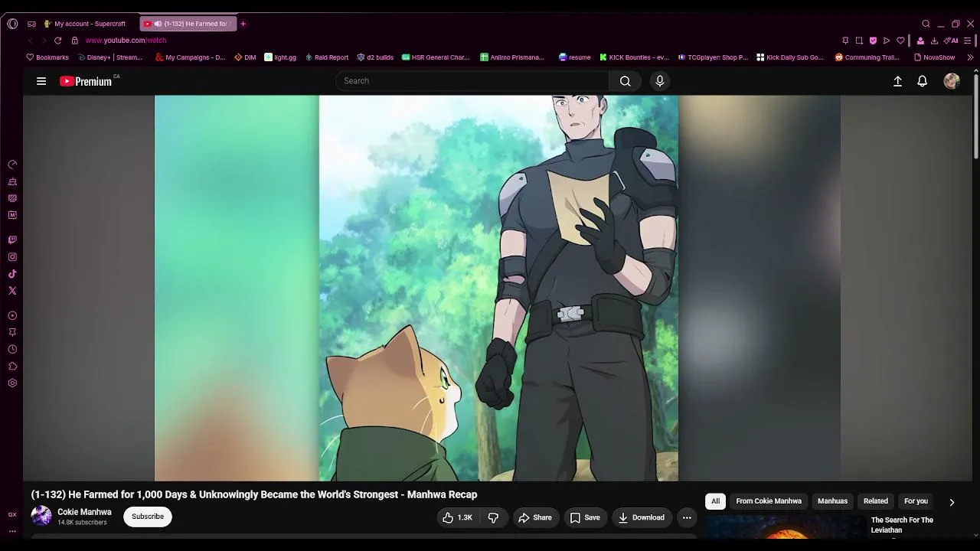Open YouTube notifications bell
Image resolution: width=980 pixels, height=551 pixels.
pyautogui.click(x=923, y=81)
